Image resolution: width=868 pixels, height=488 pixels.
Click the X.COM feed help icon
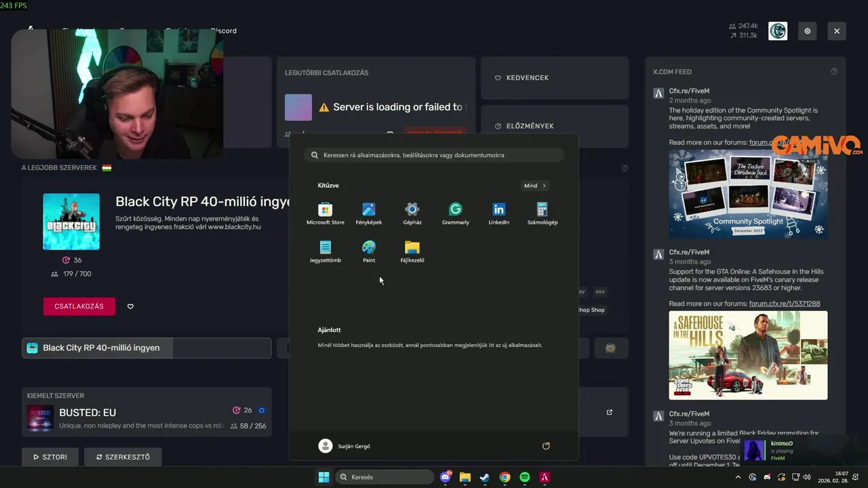(x=834, y=71)
